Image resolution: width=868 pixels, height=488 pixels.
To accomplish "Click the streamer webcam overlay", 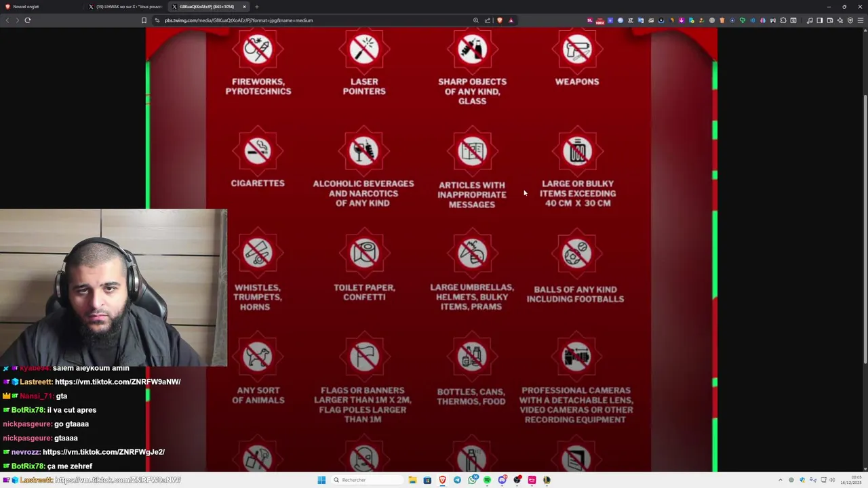I will click(113, 287).
